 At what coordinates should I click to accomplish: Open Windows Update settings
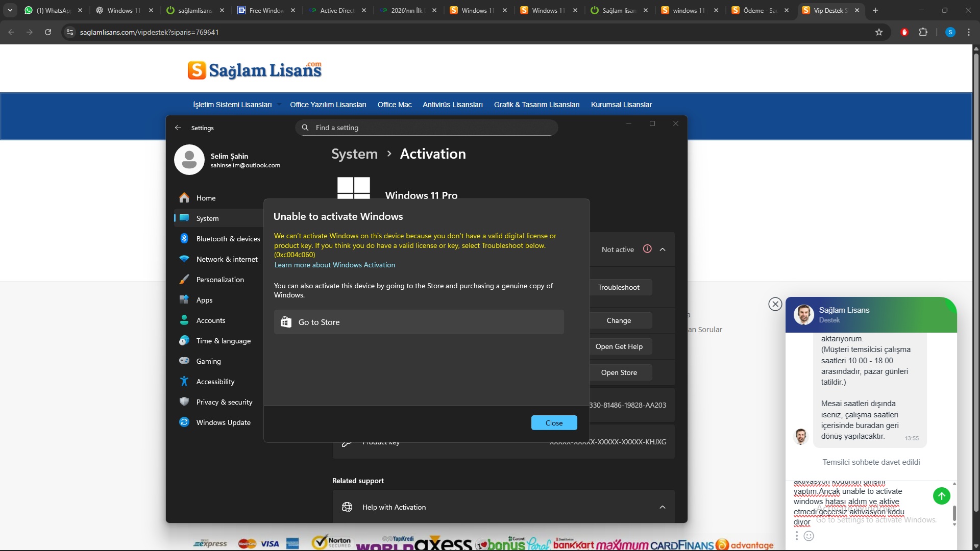219,422
